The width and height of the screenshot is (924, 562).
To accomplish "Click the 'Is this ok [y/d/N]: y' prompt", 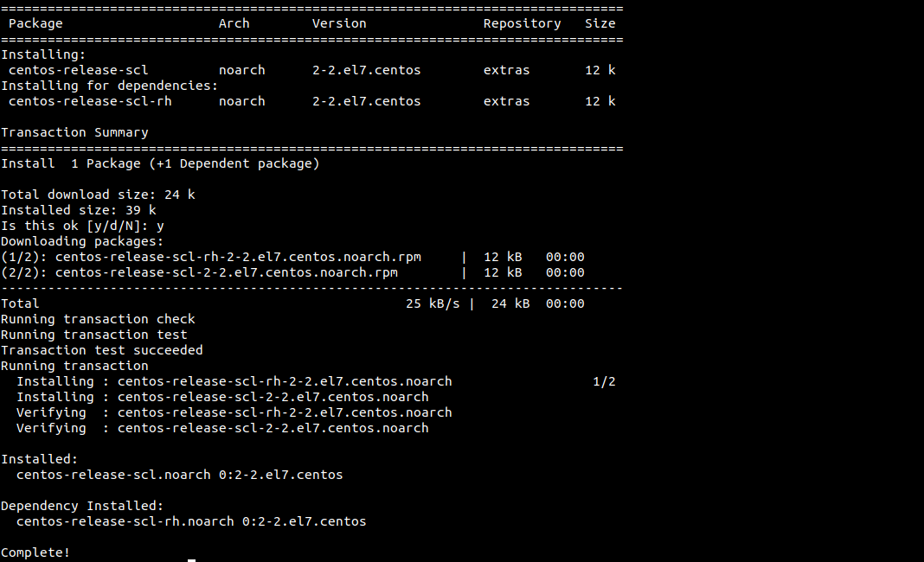I will pyautogui.click(x=82, y=227).
